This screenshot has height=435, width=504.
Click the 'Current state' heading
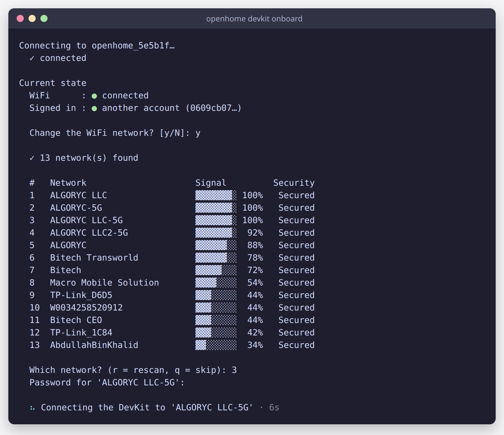tap(53, 83)
